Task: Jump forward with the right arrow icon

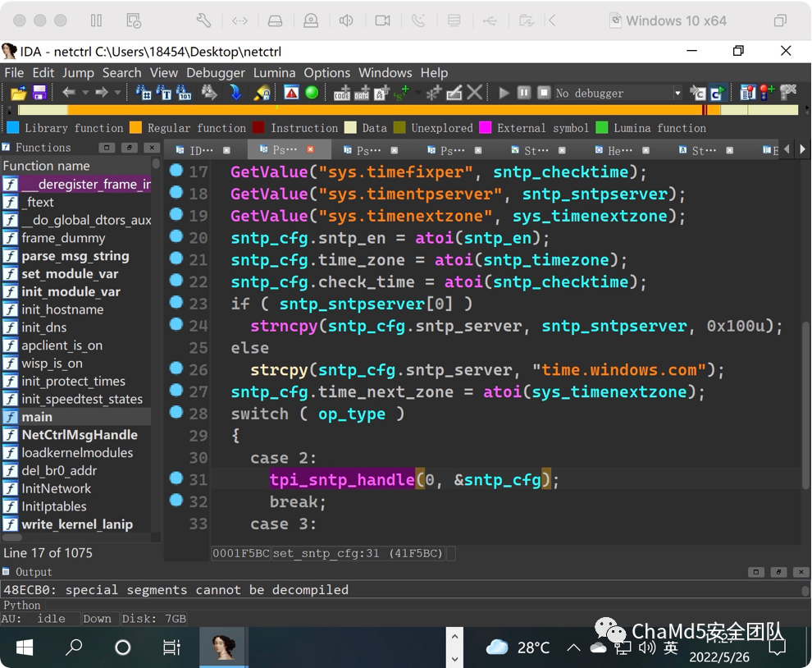Action: coord(102,93)
